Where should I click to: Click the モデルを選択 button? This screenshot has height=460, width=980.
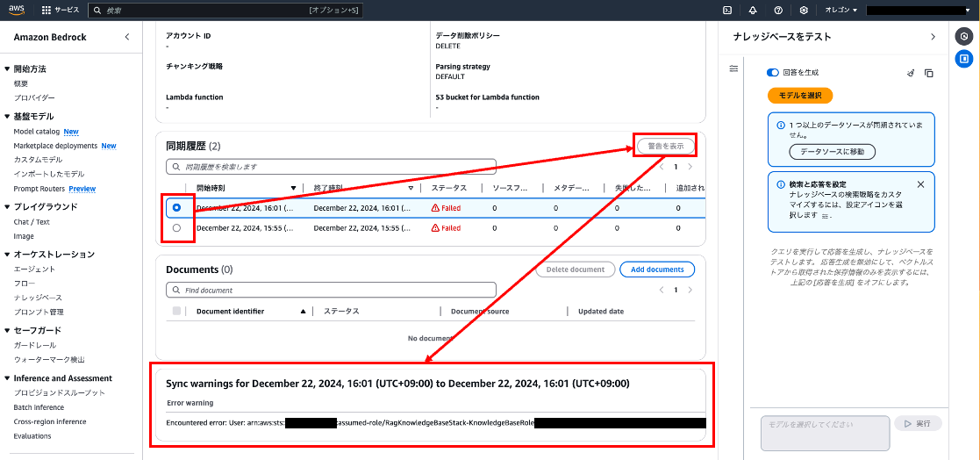[x=800, y=96]
